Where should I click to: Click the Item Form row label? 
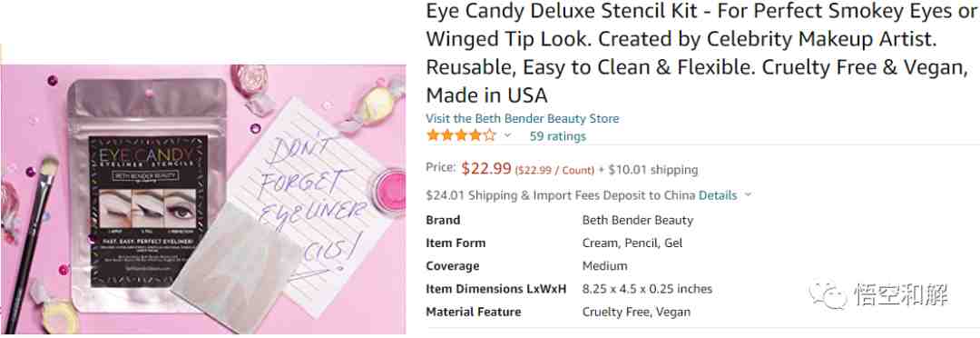[x=456, y=243]
